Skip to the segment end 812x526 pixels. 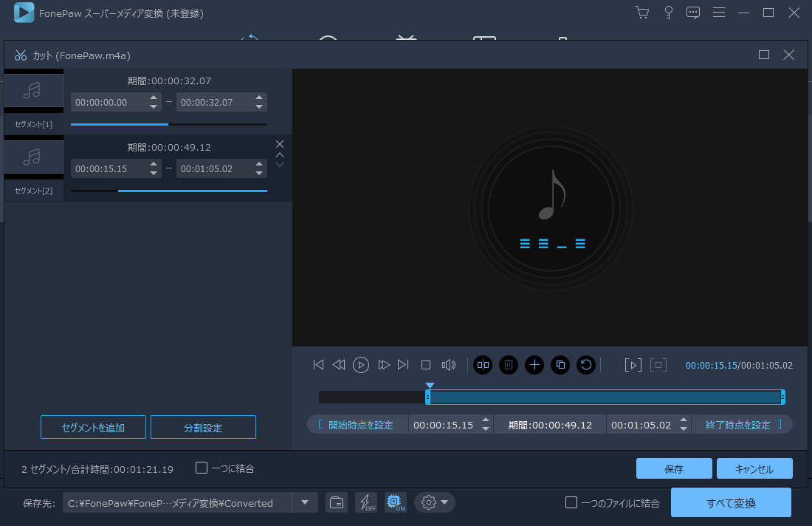pos(403,365)
